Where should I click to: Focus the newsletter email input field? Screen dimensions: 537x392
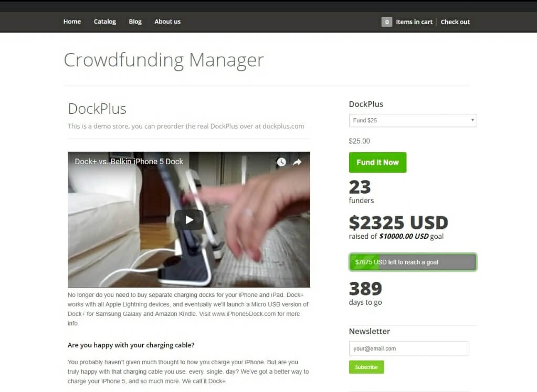[409, 348]
